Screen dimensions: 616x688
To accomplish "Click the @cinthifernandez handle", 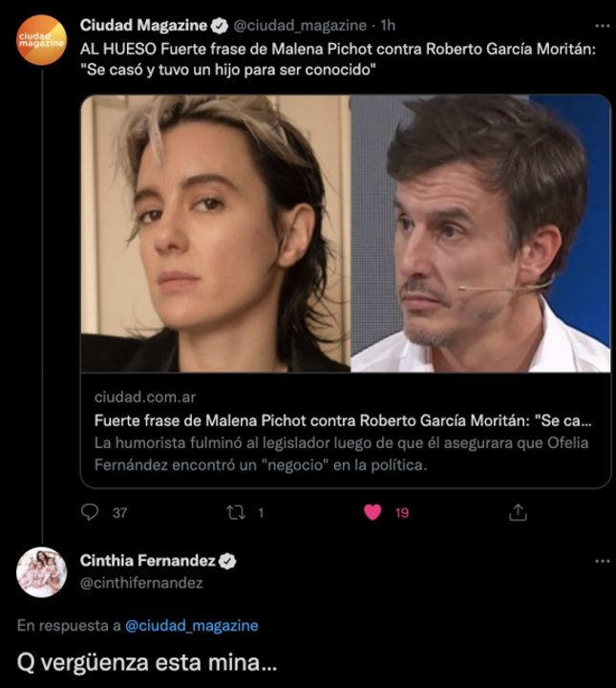I will pos(141,582).
